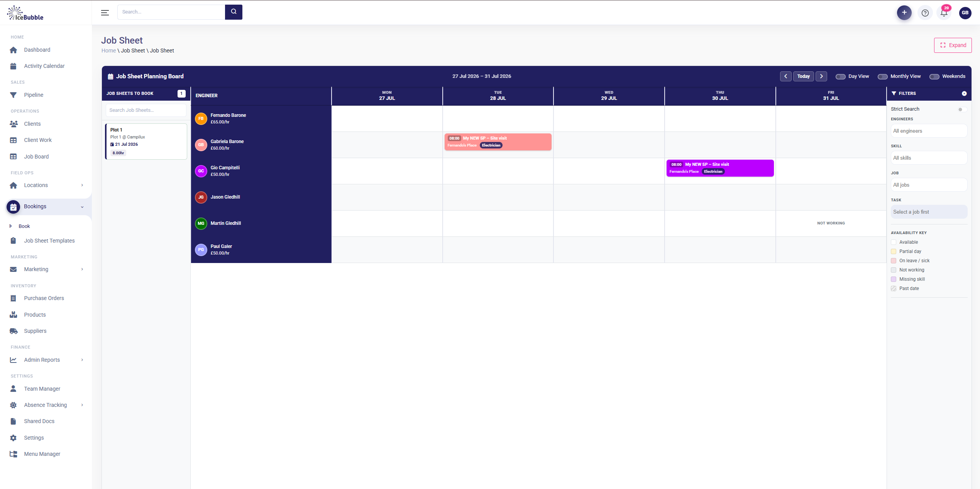Image resolution: width=980 pixels, height=489 pixels.
Task: Click the Pipeline funnel icon
Action: pos(14,95)
